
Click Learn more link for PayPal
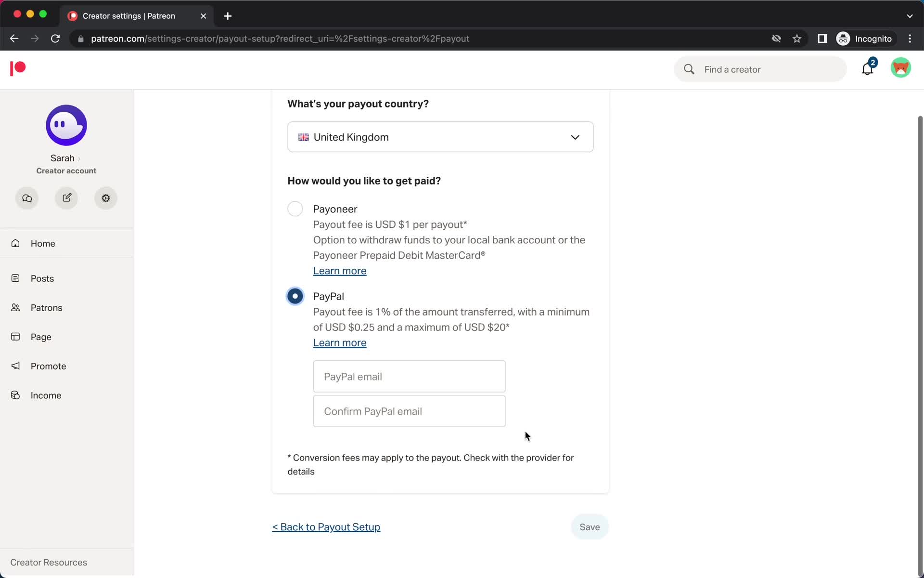click(340, 342)
